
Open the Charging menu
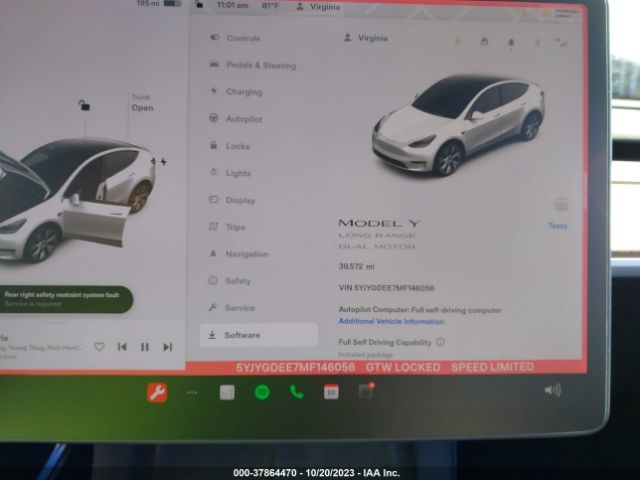pyautogui.click(x=237, y=92)
